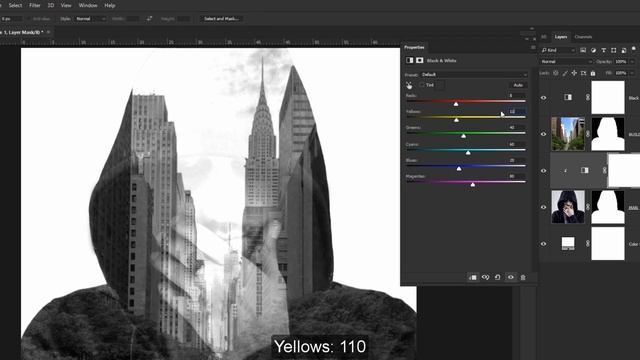The image size is (640, 360).
Task: Lock transparent pixels icon
Action: point(556,73)
